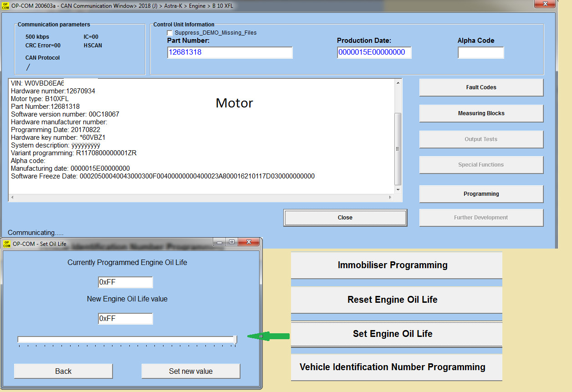Click the oil life slider track middle
Image resolution: width=572 pixels, height=392 pixels.
[x=127, y=339]
